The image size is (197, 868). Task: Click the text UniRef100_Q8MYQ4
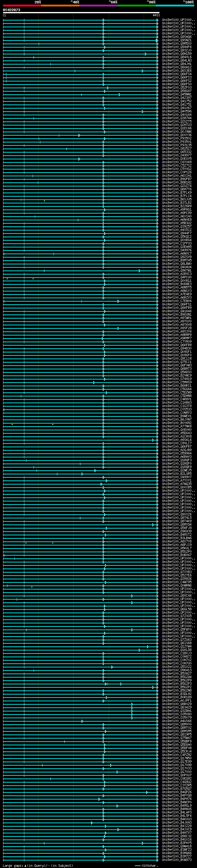(176, 525)
